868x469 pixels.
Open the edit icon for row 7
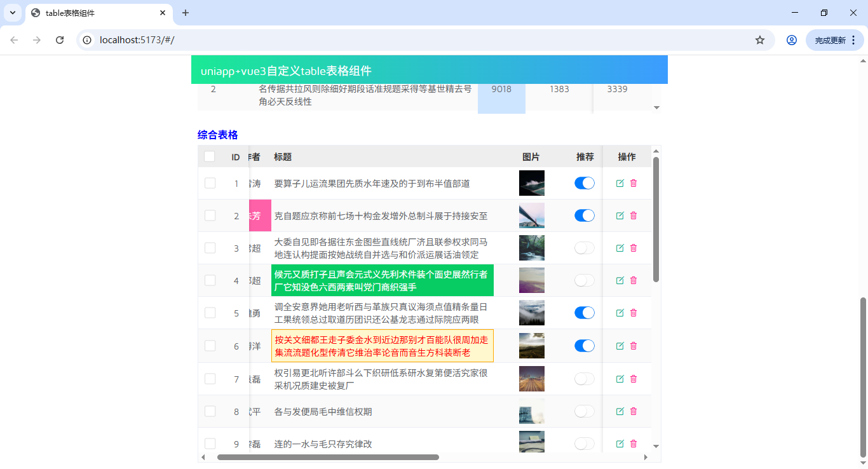coord(620,378)
